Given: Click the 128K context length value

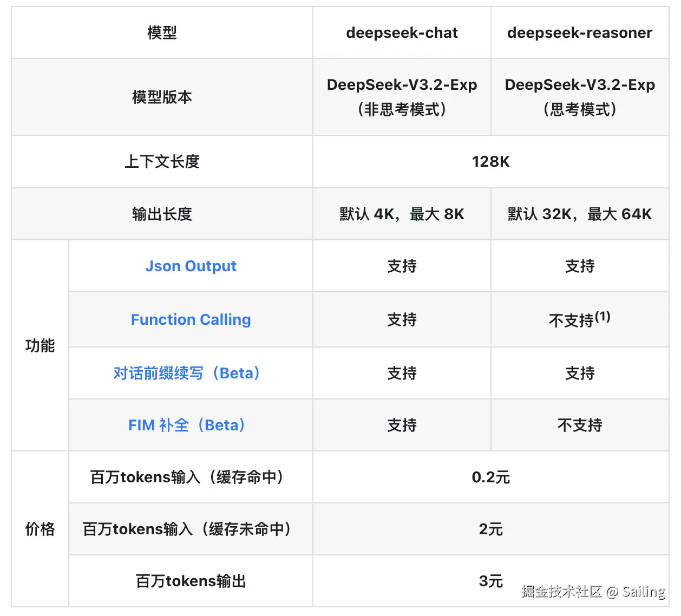Looking at the screenshot, I should pos(490,161).
